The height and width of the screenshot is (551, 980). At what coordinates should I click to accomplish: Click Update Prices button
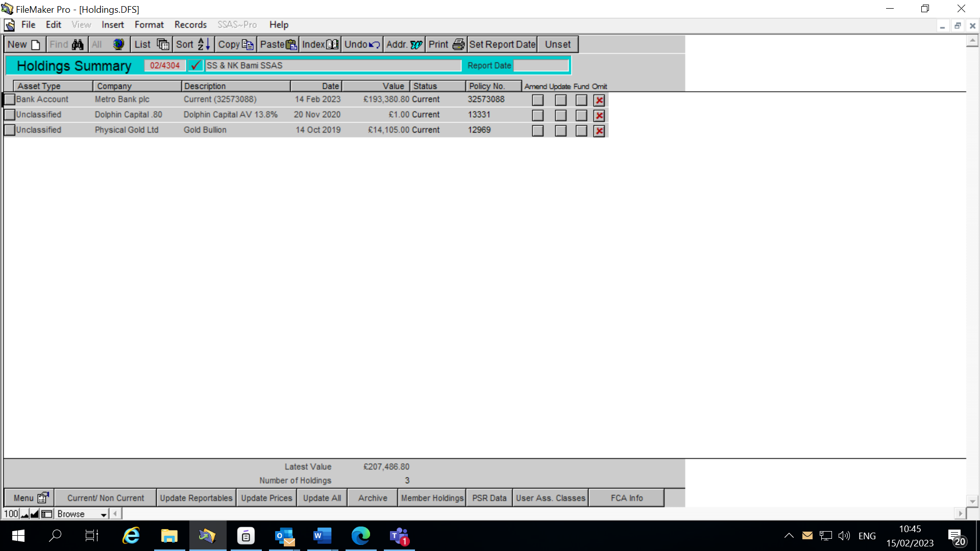click(x=266, y=498)
